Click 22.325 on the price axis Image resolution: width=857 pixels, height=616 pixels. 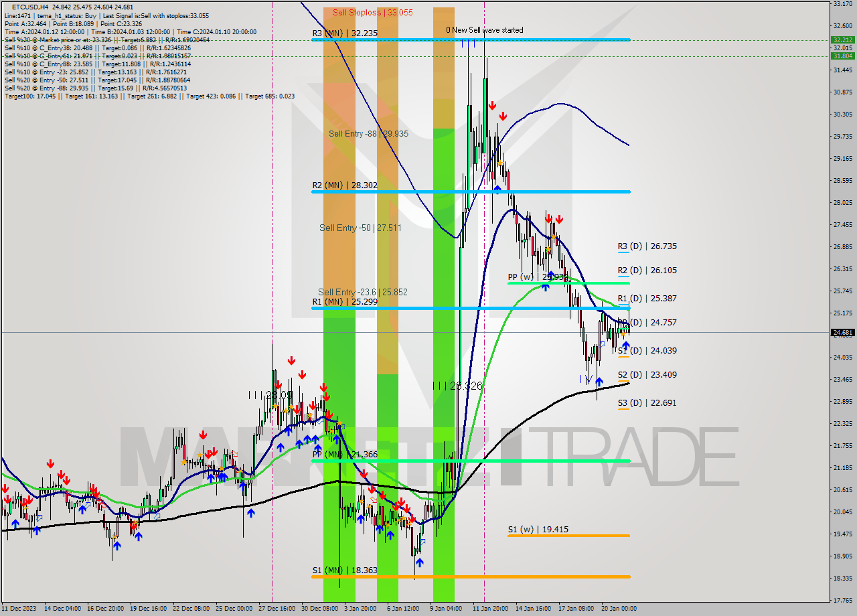pos(842,423)
